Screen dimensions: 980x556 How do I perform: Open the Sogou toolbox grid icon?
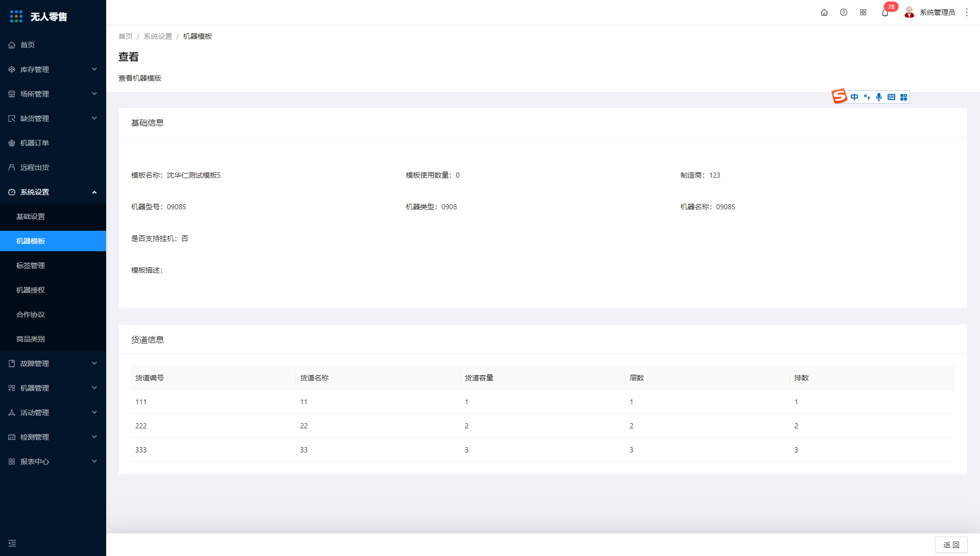tap(903, 97)
